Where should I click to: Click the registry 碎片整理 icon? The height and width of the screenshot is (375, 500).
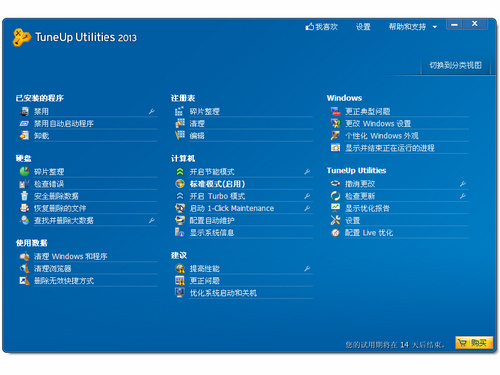point(179,111)
